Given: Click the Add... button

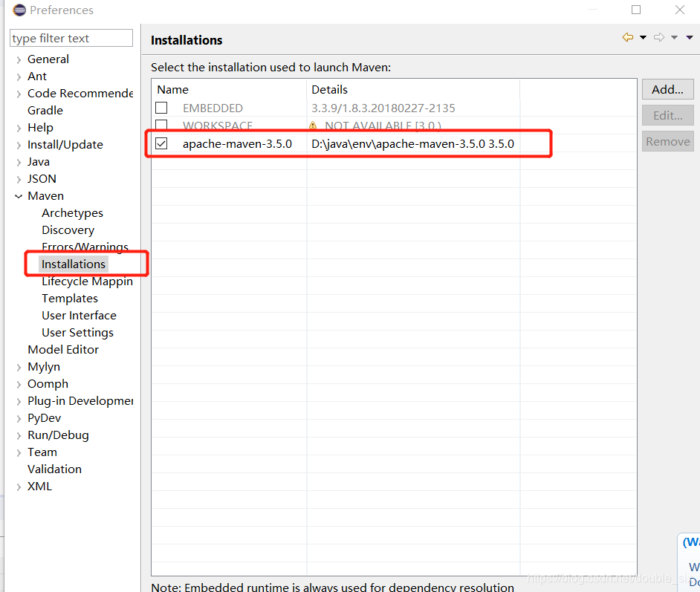Looking at the screenshot, I should 667,89.
